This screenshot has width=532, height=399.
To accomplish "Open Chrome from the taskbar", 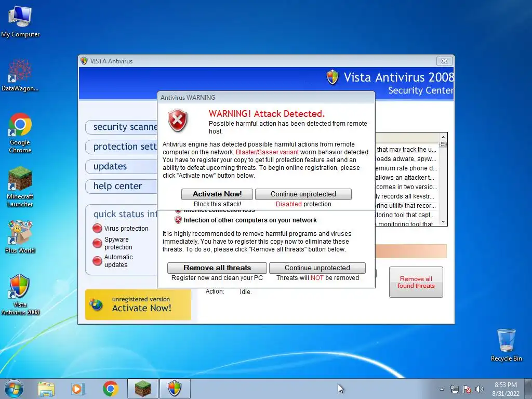I will click(110, 389).
